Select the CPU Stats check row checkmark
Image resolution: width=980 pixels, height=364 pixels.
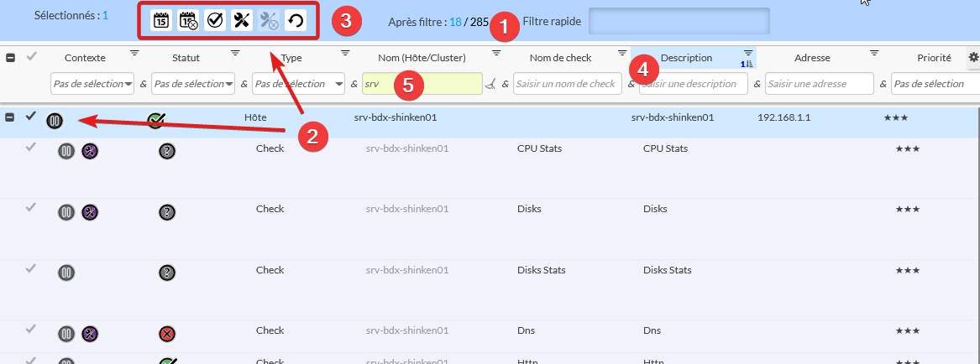32,148
